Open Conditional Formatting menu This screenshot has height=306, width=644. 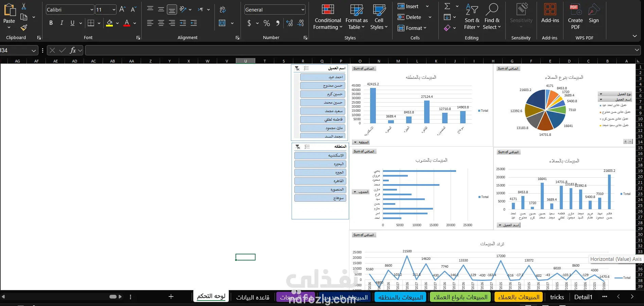click(x=328, y=16)
